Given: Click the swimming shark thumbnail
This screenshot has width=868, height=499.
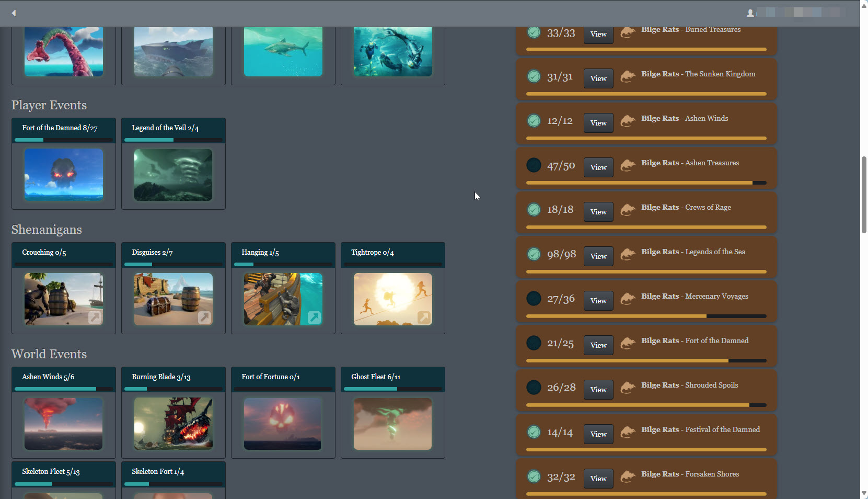Looking at the screenshot, I should [x=283, y=52].
